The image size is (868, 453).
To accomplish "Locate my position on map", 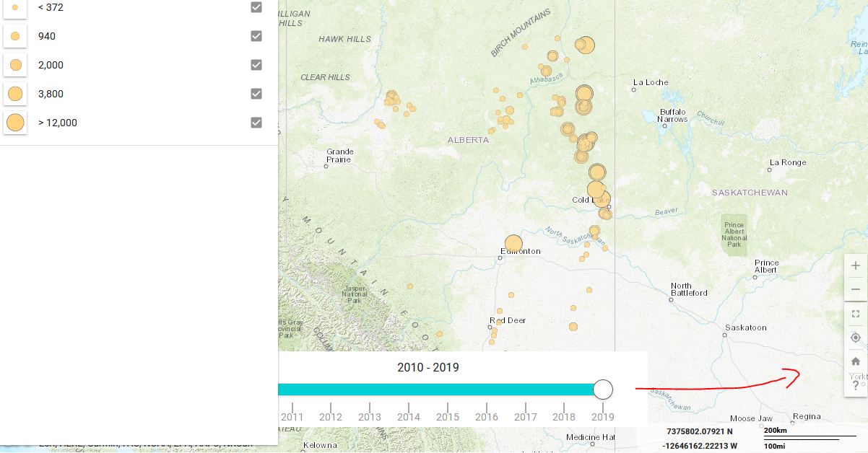I will pos(856,338).
